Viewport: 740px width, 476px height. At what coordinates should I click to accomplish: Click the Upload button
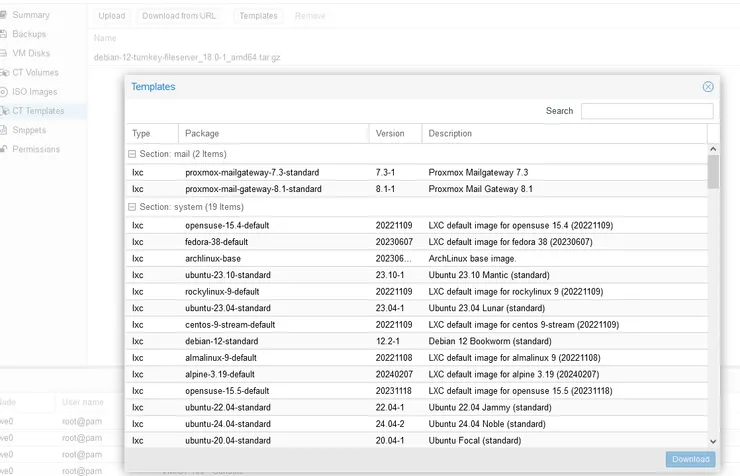[112, 16]
